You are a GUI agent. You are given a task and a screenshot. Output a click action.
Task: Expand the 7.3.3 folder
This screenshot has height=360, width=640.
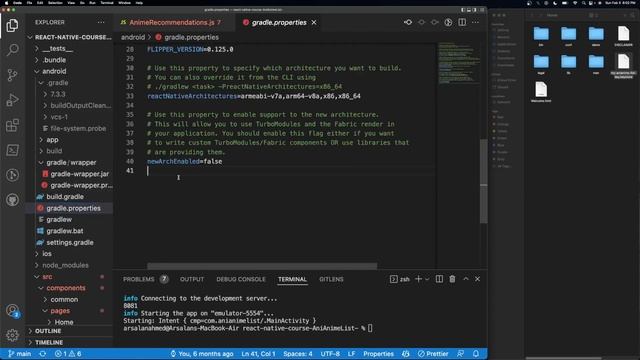click(x=69, y=94)
